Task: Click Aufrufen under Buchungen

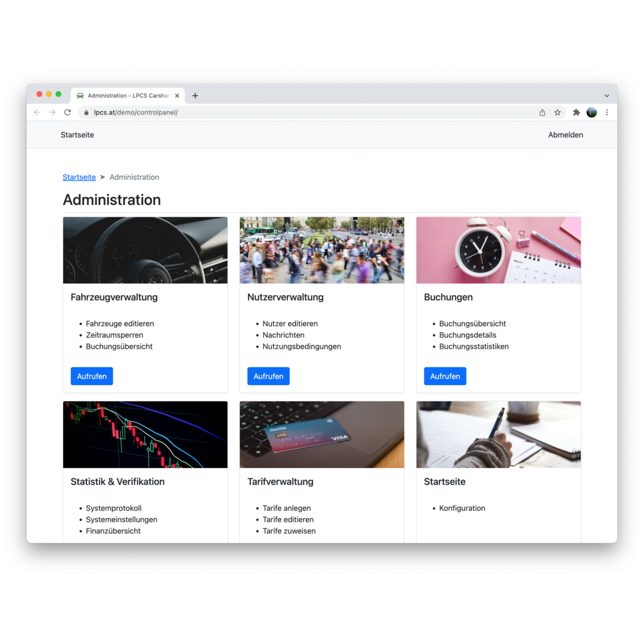Action: click(445, 376)
